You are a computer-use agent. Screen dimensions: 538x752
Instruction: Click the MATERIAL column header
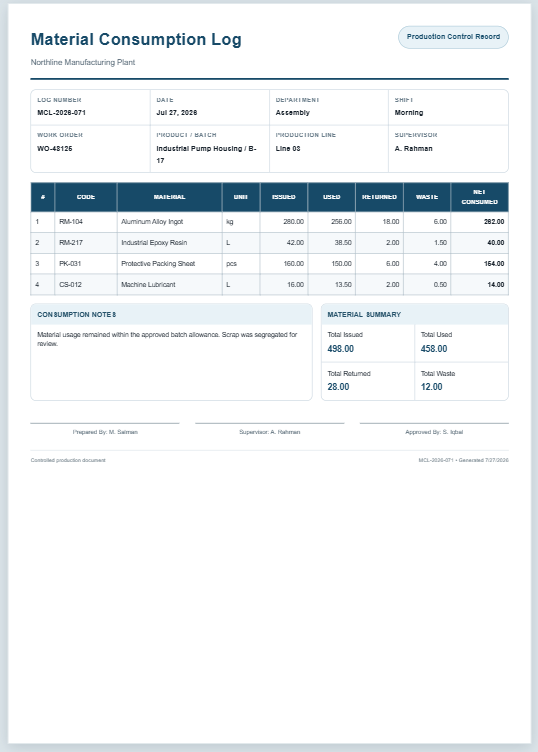[169, 197]
